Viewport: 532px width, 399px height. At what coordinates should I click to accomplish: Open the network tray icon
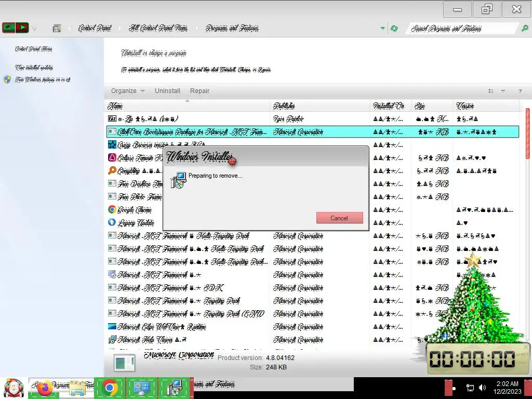pyautogui.click(x=470, y=388)
